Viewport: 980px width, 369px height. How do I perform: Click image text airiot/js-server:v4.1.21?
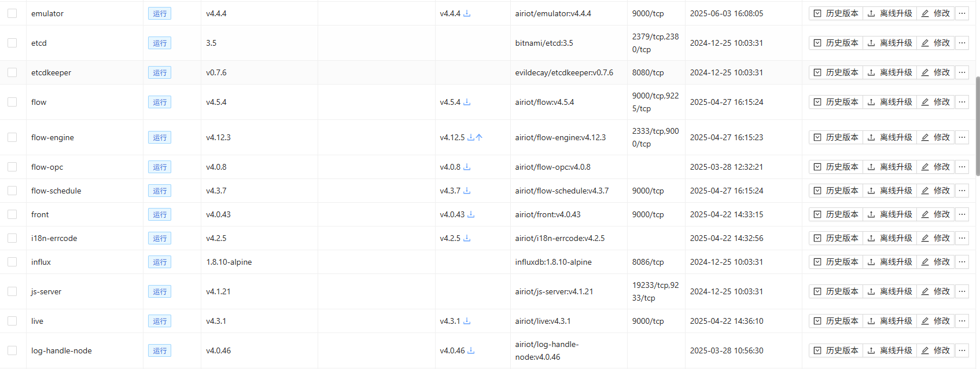pyautogui.click(x=554, y=291)
